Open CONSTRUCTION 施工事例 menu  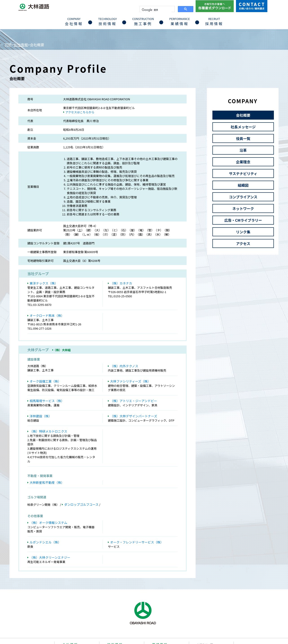143,22
